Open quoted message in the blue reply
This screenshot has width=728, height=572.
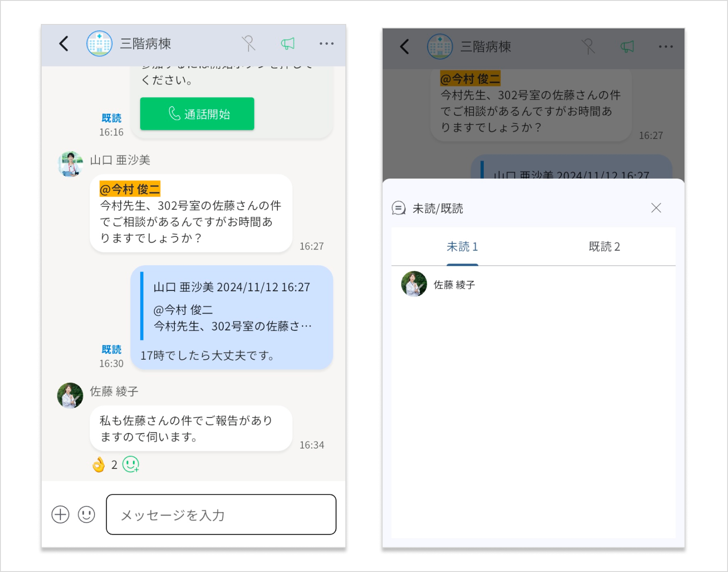[231, 306]
